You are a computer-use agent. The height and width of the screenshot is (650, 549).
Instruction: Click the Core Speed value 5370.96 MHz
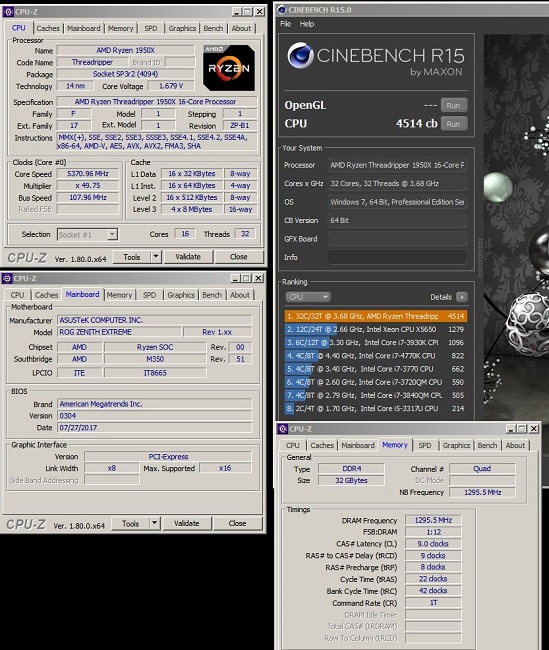tap(88, 174)
